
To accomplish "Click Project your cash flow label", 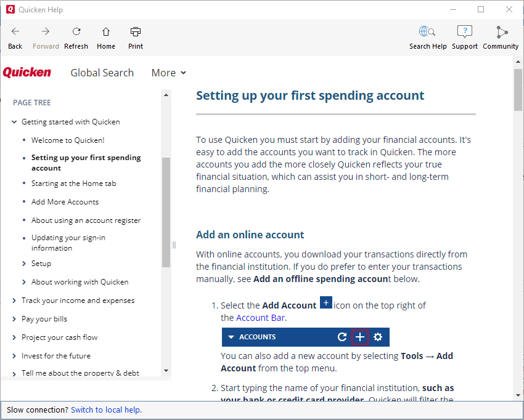I will [59, 337].
